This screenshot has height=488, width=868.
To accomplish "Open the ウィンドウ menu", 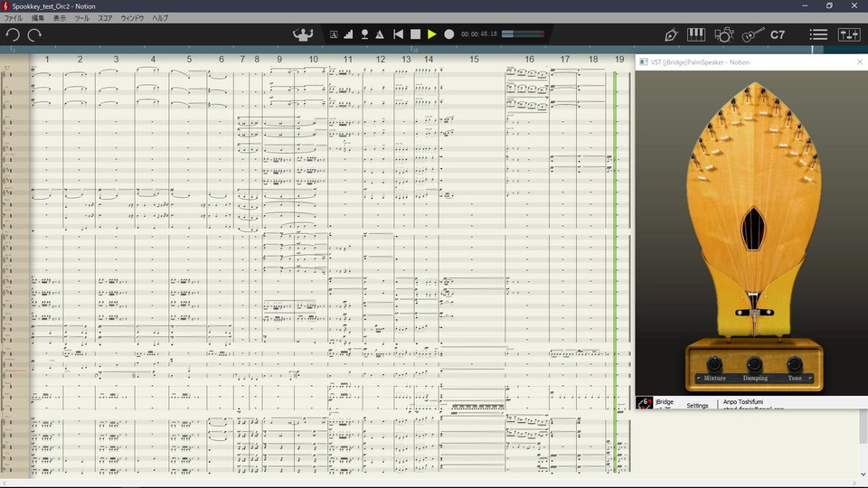I will (132, 18).
